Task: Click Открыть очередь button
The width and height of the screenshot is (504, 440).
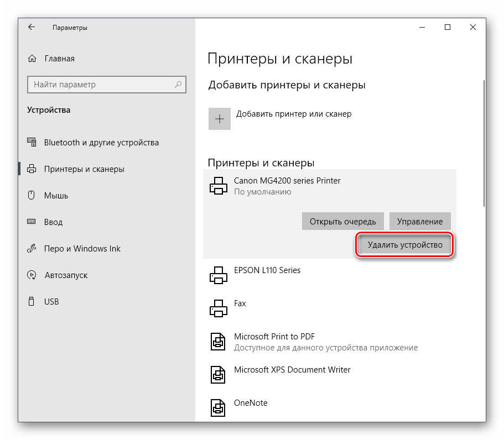Action: click(x=342, y=221)
